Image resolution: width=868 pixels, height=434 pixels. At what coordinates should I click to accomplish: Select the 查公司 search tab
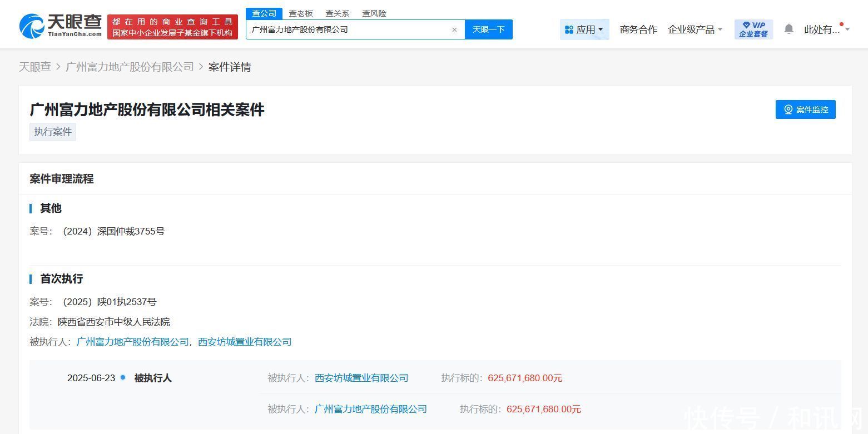coord(264,13)
